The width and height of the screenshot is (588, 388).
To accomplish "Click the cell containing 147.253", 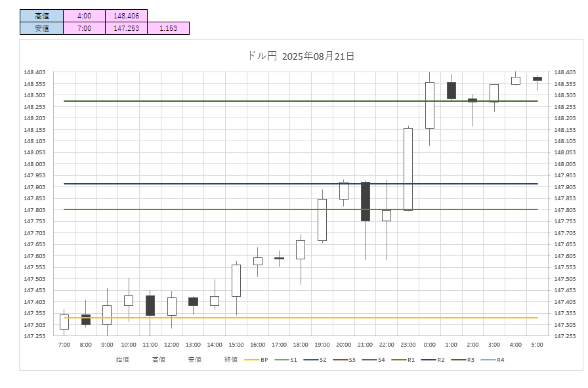I will 126,28.
